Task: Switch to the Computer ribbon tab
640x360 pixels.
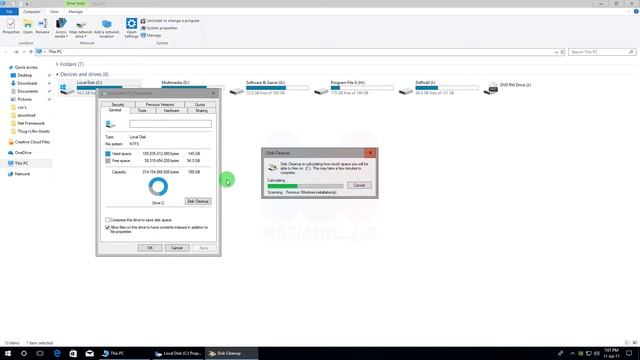Action: pyautogui.click(x=31, y=12)
